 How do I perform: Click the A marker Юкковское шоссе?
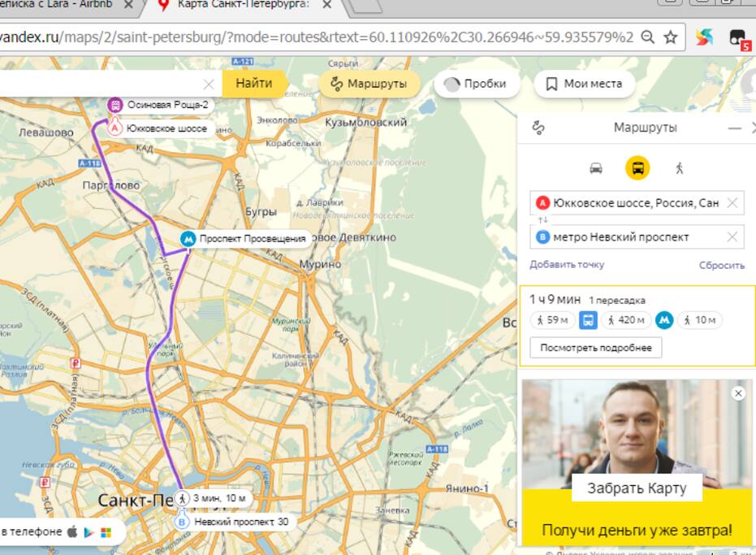point(114,128)
